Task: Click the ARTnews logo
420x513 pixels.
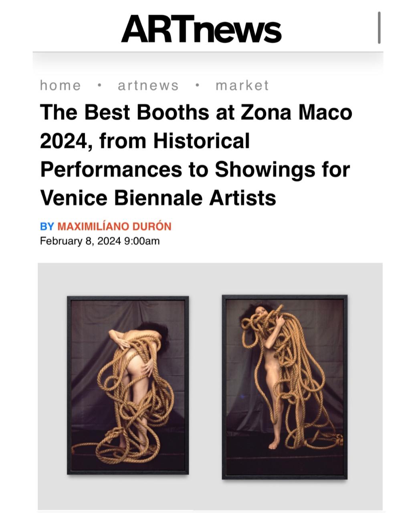Action: click(x=201, y=29)
